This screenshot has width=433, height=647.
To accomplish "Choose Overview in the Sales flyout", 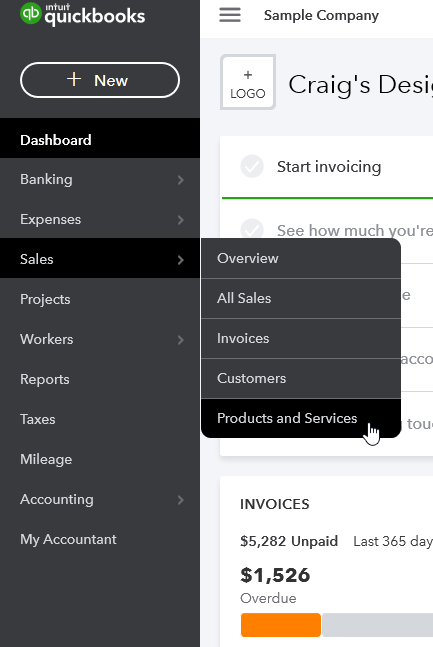I will (x=301, y=258).
